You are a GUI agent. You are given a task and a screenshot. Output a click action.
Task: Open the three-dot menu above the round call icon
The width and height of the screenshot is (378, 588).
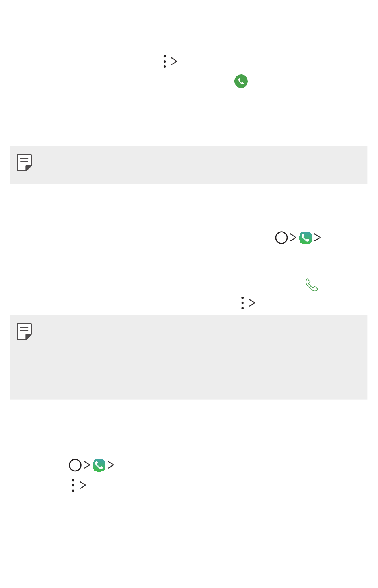pos(164,61)
